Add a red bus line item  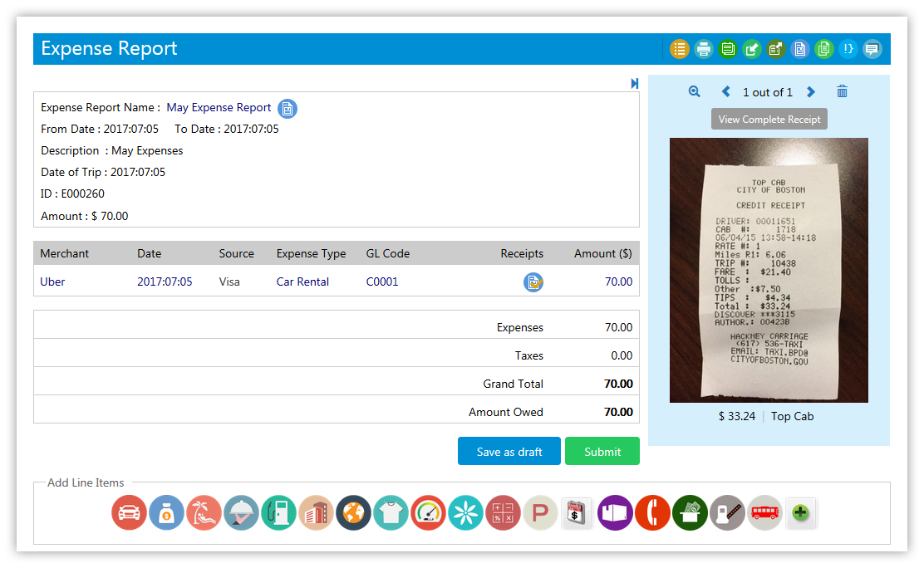[x=765, y=512]
